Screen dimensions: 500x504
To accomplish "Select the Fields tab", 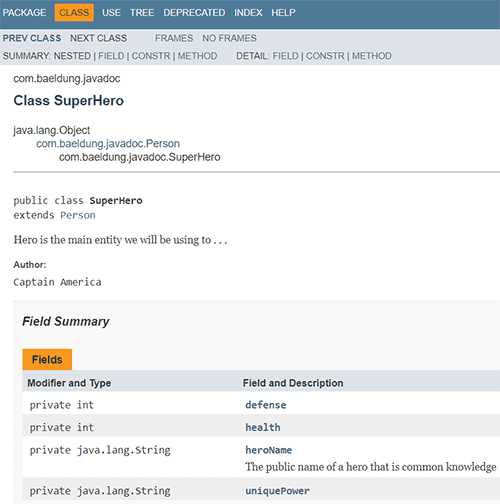I will coord(47,359).
